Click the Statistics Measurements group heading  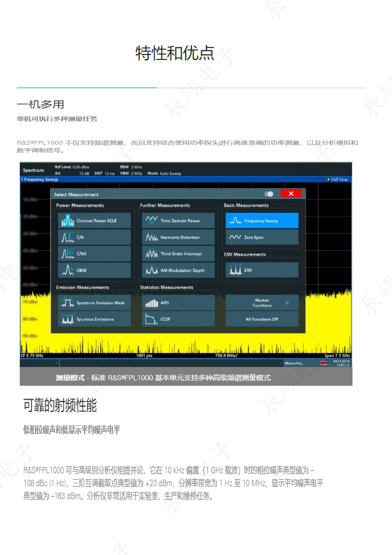(166, 287)
